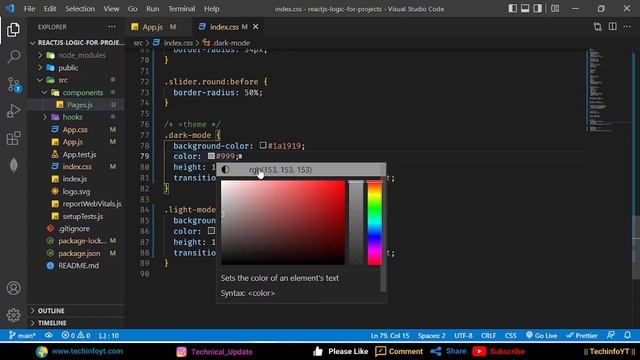Screen dimensions: 640x360
Task: Toggle secondary side bar layout icon
Action: (538, 9)
